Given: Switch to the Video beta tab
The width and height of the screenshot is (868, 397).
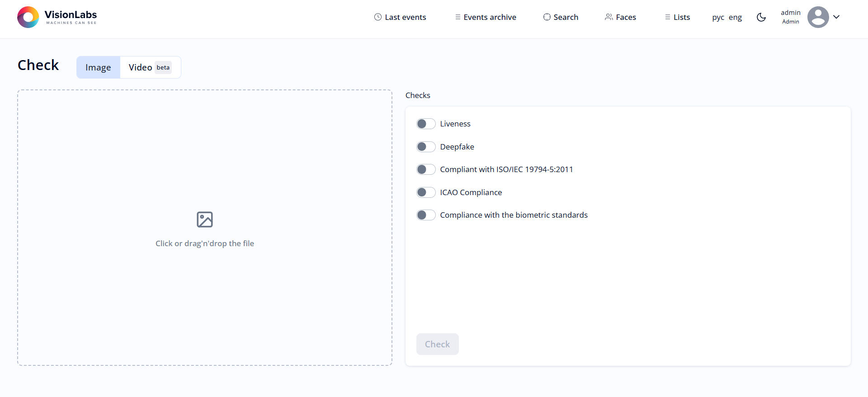Looking at the screenshot, I should point(150,67).
